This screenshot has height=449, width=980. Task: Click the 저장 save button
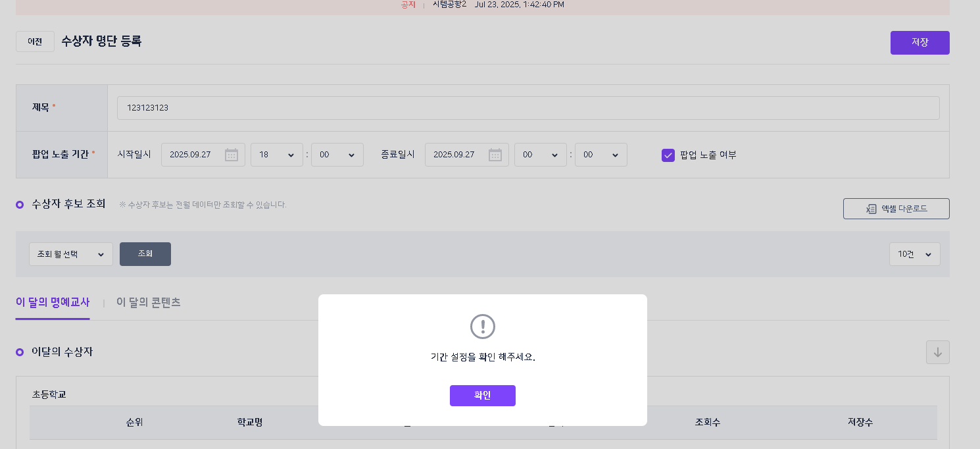coord(919,42)
